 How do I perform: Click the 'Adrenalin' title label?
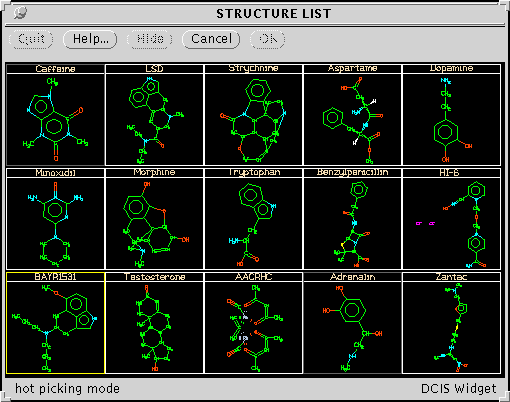(x=352, y=277)
